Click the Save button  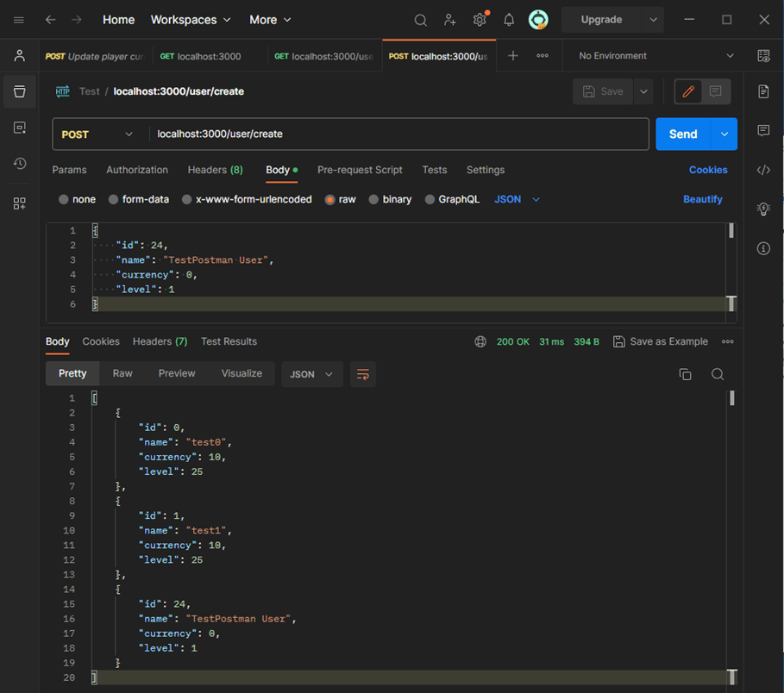click(603, 91)
